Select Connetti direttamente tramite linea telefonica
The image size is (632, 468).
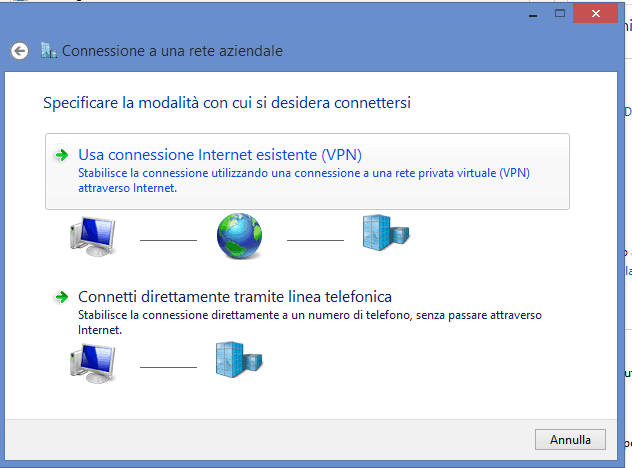(235, 297)
